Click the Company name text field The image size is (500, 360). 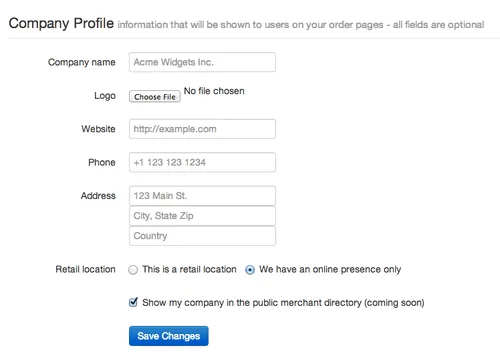pos(202,62)
